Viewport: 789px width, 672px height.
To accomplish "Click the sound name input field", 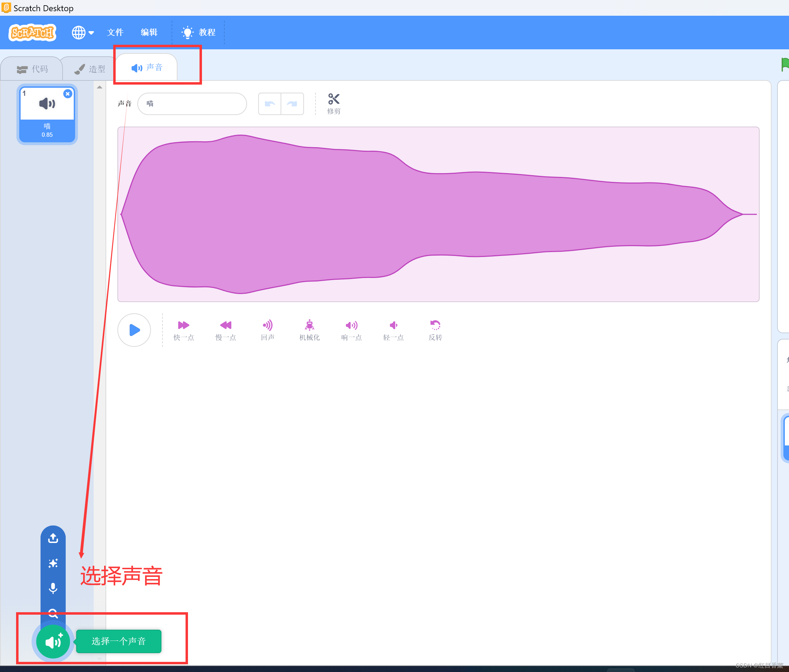I will pos(192,103).
